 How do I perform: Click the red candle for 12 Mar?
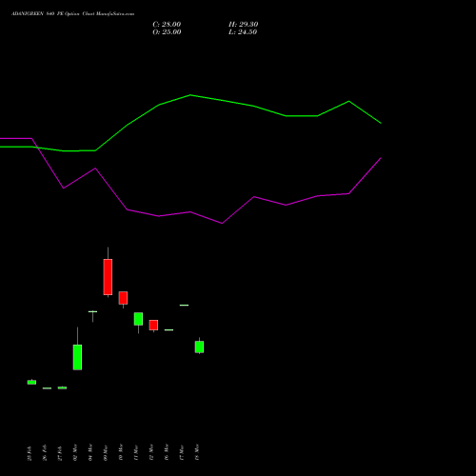coord(153,326)
